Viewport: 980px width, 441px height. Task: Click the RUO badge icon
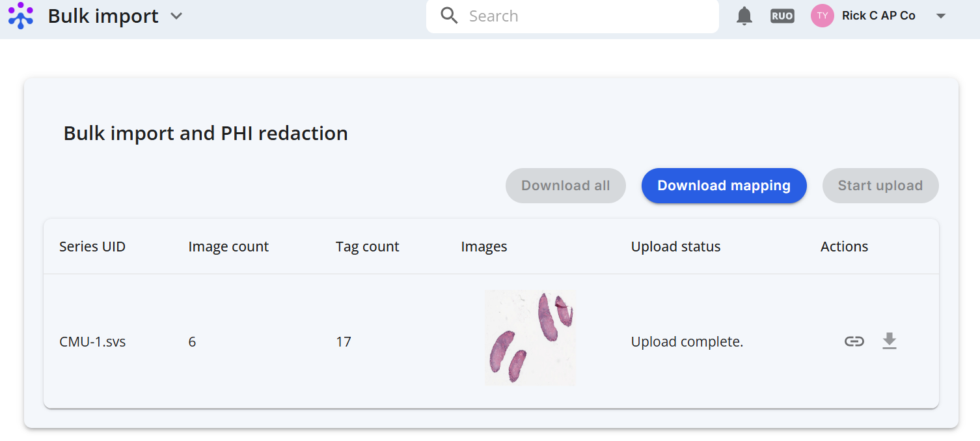click(782, 16)
